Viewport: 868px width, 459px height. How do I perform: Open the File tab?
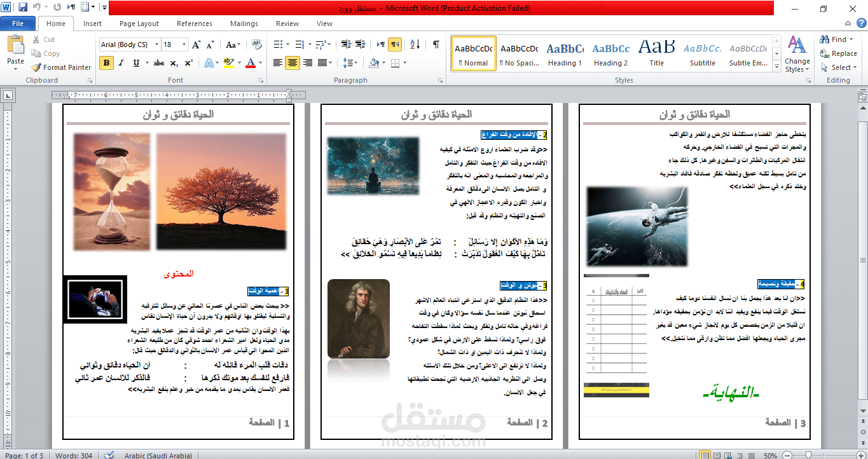tap(18, 24)
